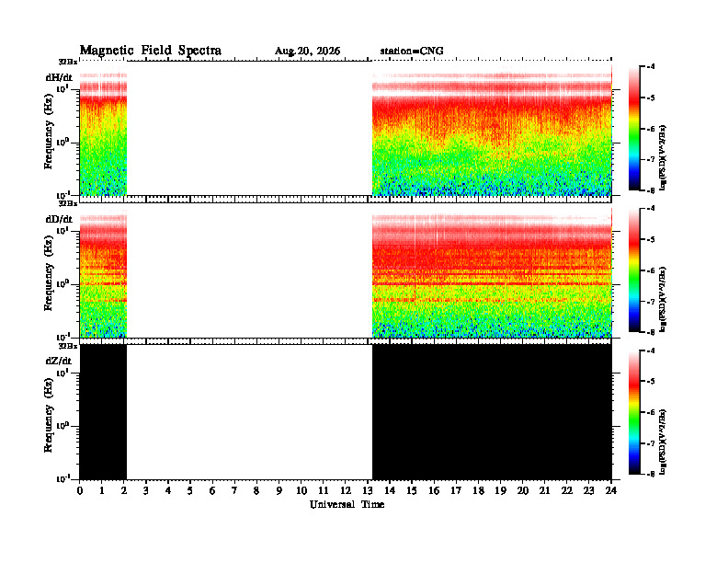Image resolution: width=728 pixels, height=563 pixels.
Task: Click hour "2" on the time axis
Action: [124, 490]
